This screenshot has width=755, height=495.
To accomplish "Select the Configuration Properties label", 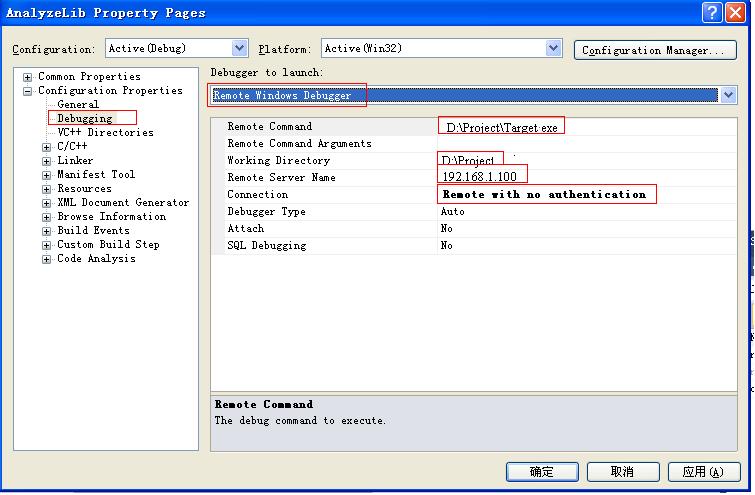I will (x=110, y=90).
